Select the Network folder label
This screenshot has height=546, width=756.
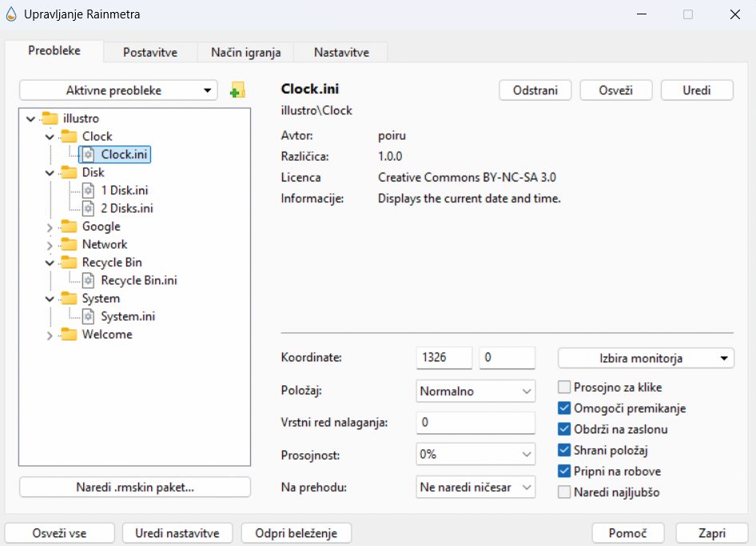click(105, 244)
